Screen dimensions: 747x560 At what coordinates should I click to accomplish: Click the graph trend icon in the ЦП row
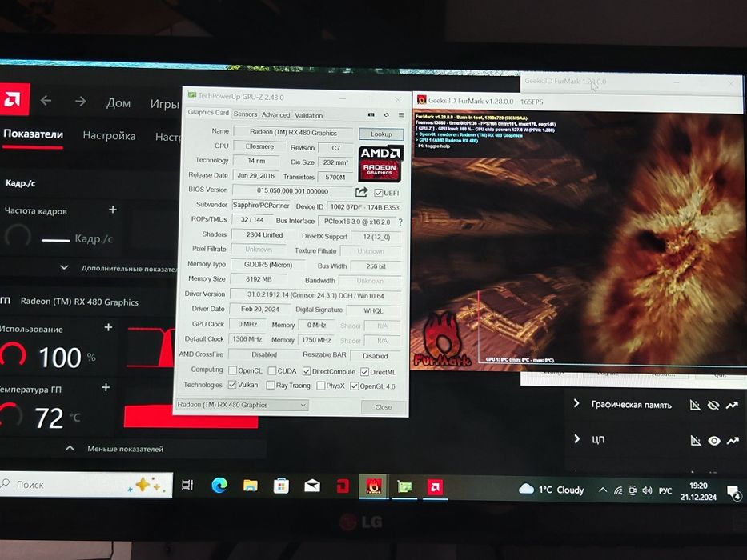tap(733, 441)
